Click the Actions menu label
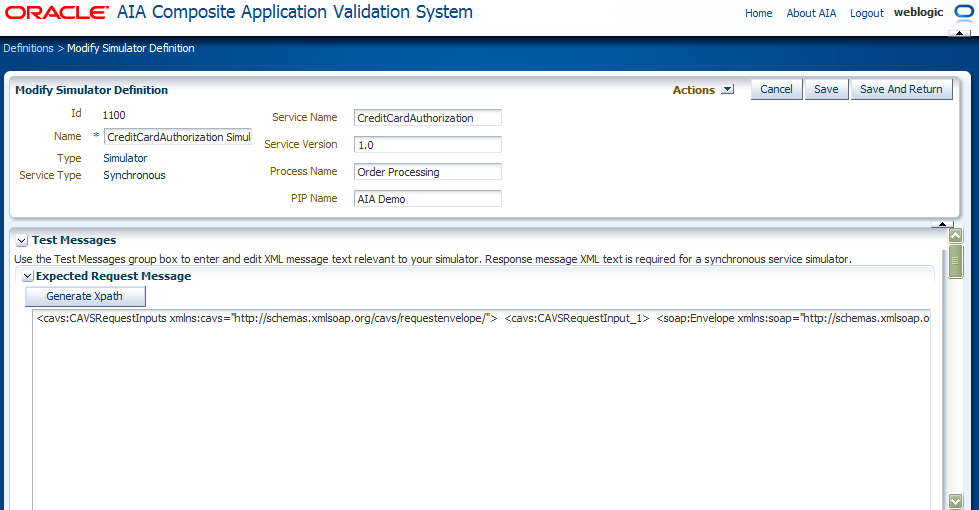 [x=693, y=90]
